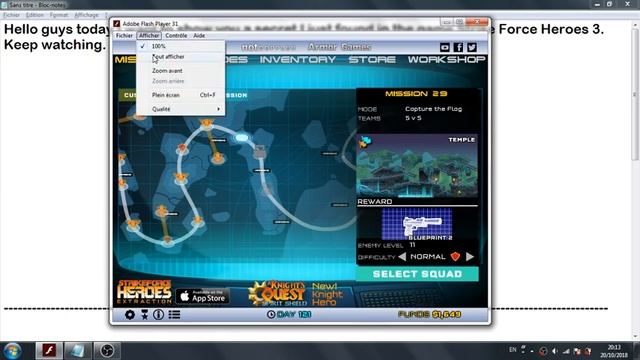
Task: Open the Format menu in Bloc-notes
Action: coord(59,15)
